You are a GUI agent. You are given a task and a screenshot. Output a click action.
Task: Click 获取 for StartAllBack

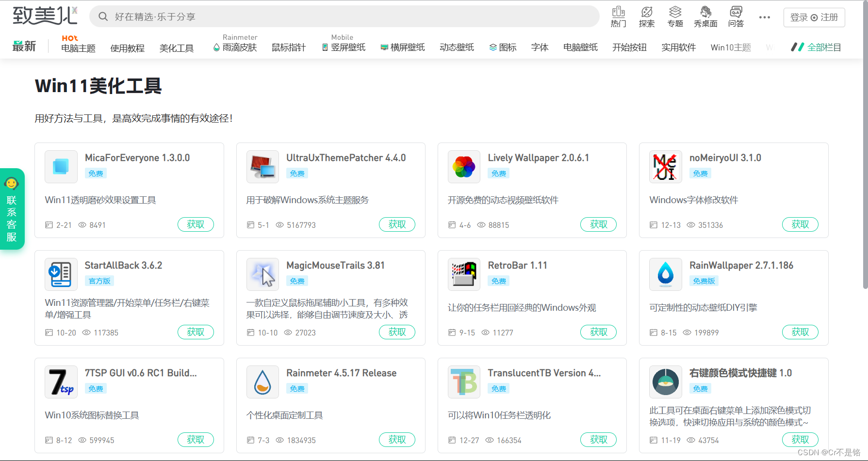pos(196,332)
